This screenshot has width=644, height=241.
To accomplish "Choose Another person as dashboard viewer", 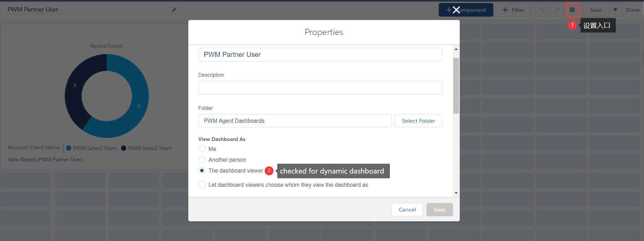I will tap(202, 160).
